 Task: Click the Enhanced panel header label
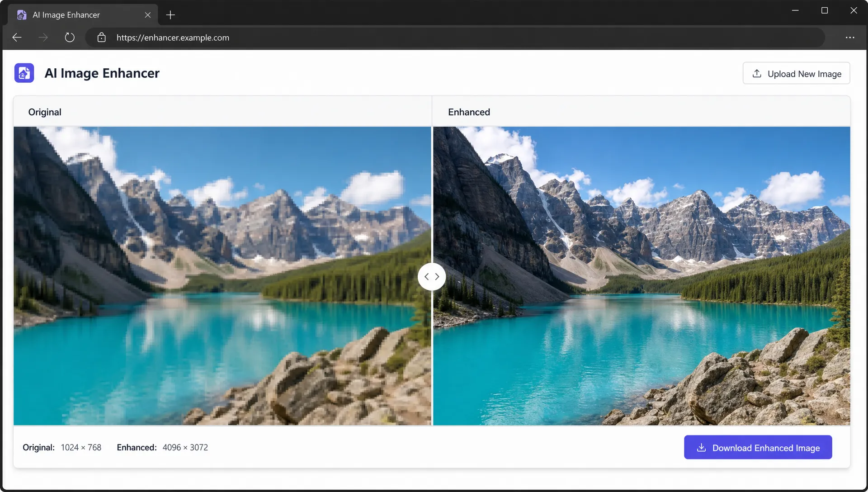469,112
